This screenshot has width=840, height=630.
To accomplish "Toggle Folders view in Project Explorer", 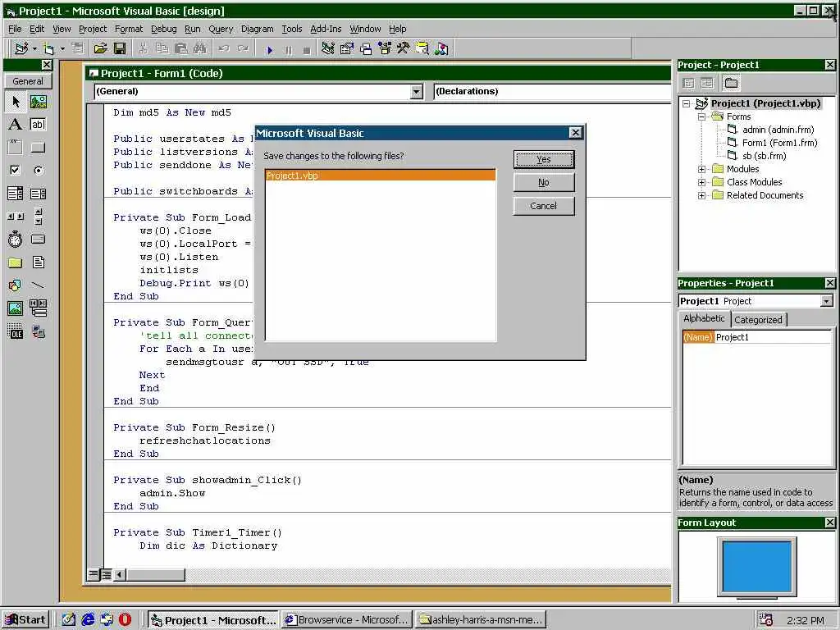I will tap(731, 83).
